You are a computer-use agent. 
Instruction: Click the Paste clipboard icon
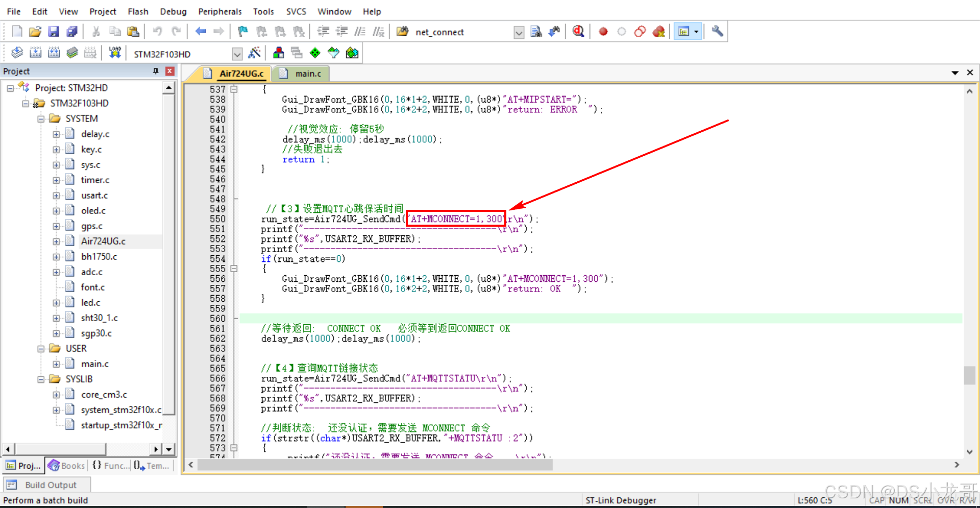coord(133,32)
